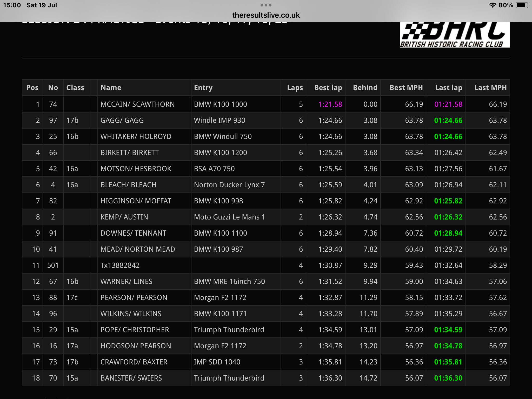The width and height of the screenshot is (532, 399).
Task: Click the Moto Guzzi Le Mans 1 entry
Action: (229, 217)
